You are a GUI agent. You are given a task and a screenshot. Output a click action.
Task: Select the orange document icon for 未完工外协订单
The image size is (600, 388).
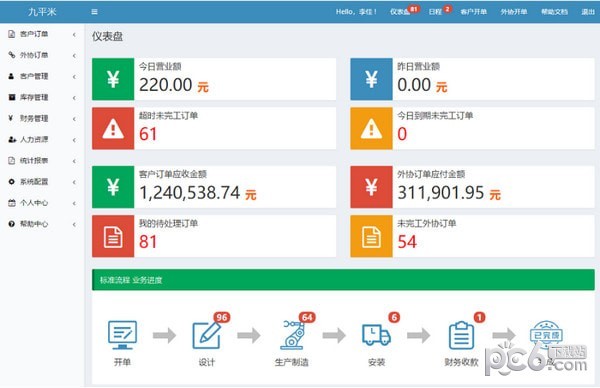(371, 236)
